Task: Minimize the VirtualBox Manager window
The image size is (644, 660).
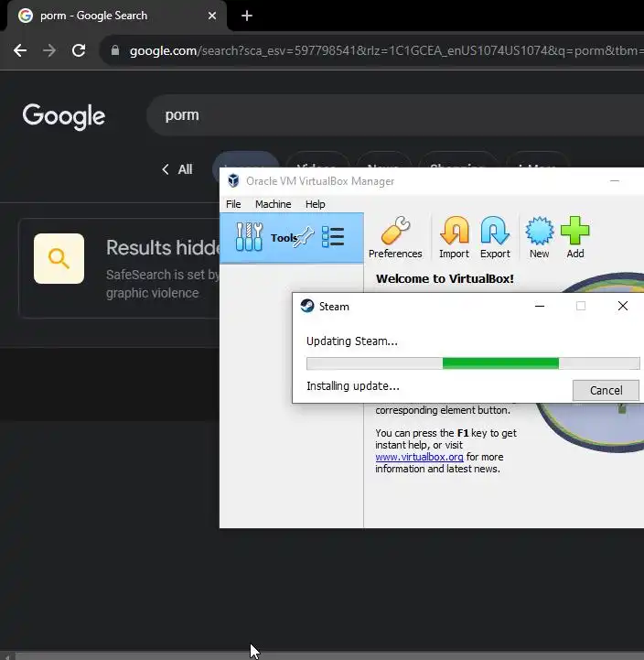Action: coord(615,181)
